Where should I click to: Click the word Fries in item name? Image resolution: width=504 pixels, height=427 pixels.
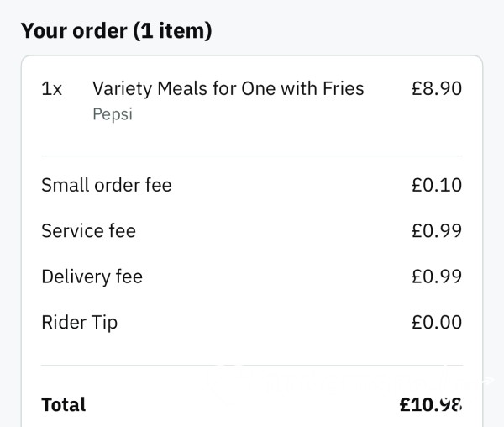[344, 88]
